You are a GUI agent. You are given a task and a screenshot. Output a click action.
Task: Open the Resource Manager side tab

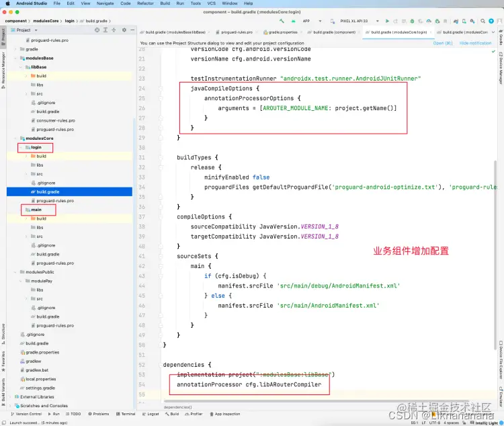3,70
